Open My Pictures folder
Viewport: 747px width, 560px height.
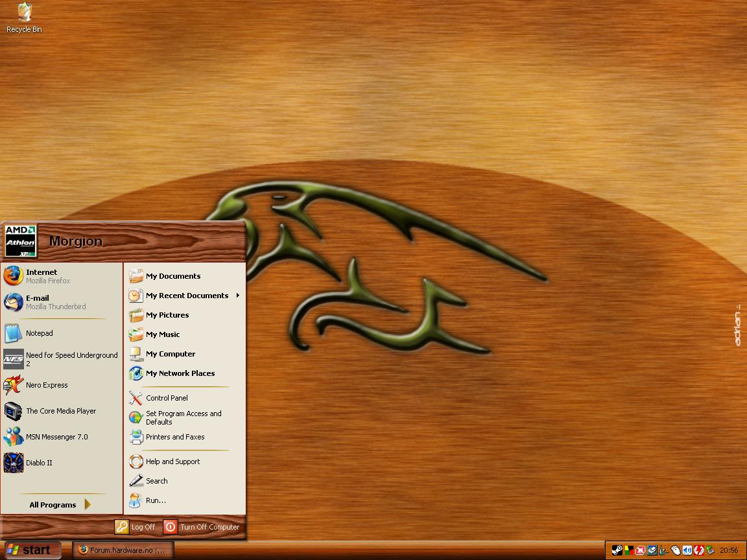[x=185, y=315]
